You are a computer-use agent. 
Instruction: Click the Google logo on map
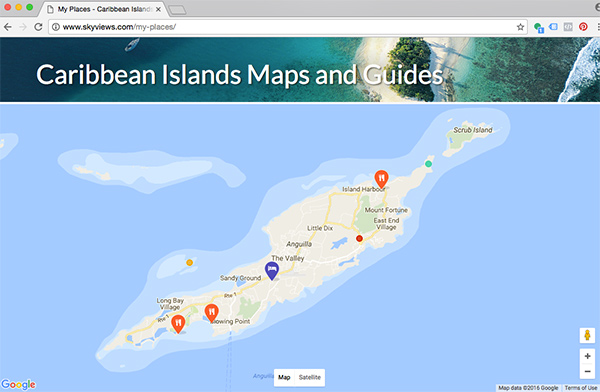coord(18,384)
